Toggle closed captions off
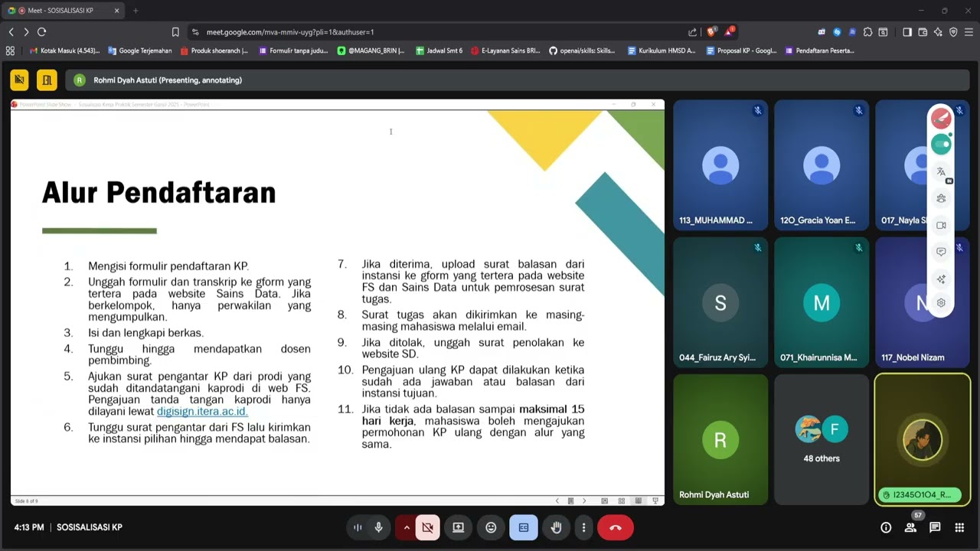 [524, 527]
